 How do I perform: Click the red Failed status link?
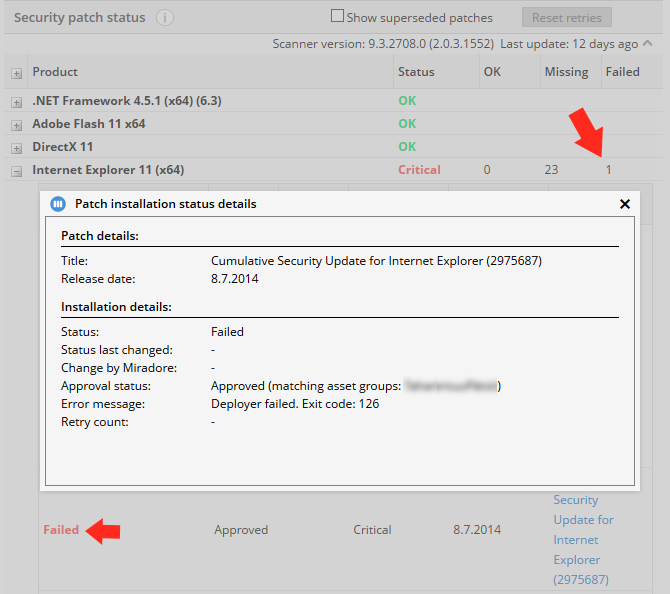(61, 530)
